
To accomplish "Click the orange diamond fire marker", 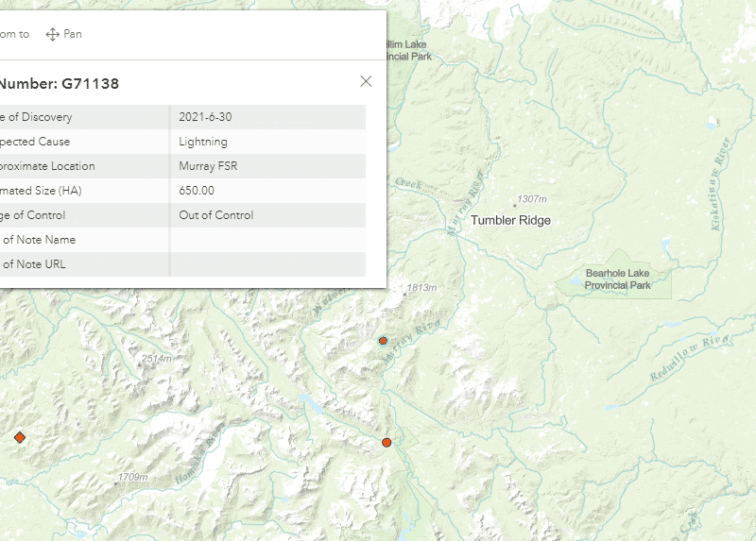I will pyautogui.click(x=20, y=437).
